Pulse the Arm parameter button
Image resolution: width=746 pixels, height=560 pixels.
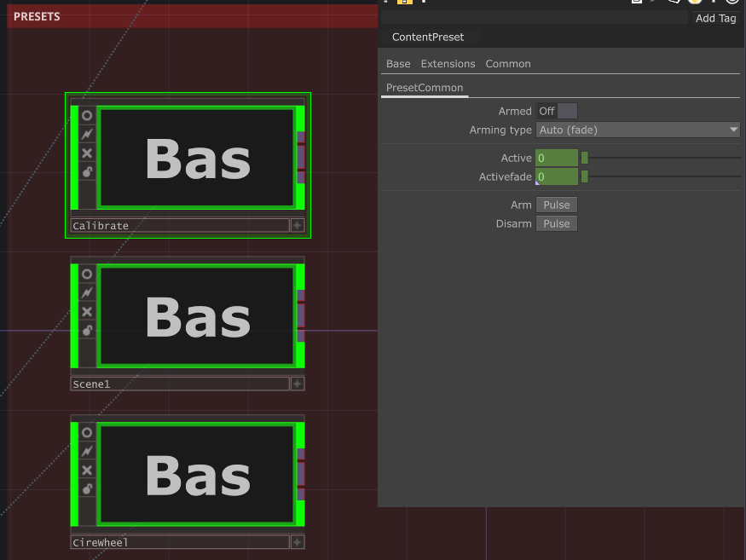point(557,205)
